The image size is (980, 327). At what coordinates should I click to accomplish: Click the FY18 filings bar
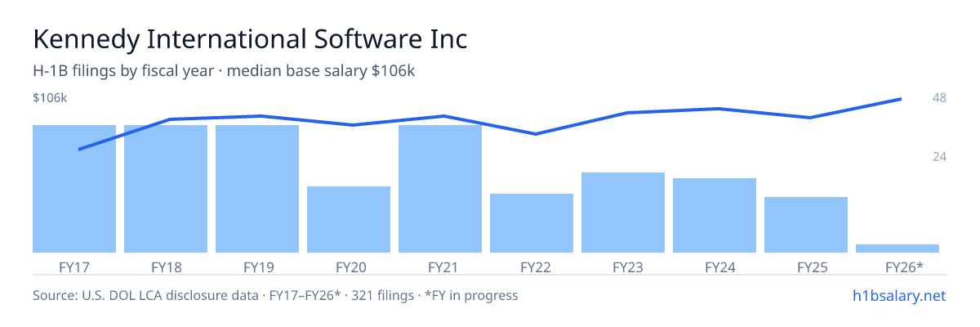(x=166, y=189)
